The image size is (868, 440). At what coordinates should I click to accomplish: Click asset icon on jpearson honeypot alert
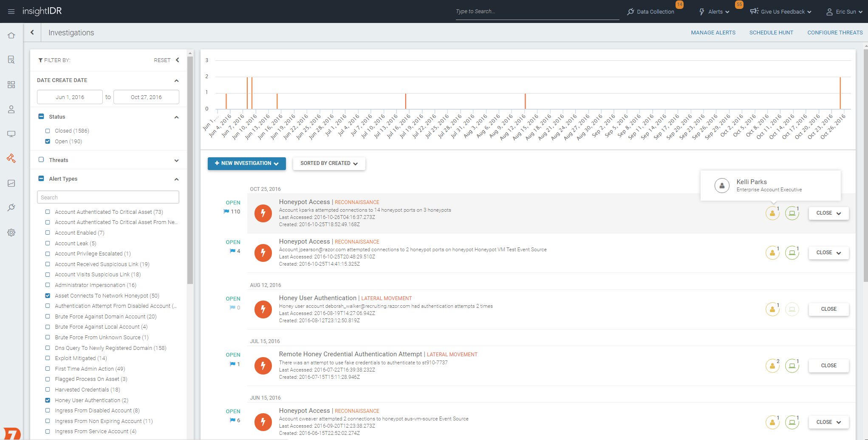click(792, 253)
